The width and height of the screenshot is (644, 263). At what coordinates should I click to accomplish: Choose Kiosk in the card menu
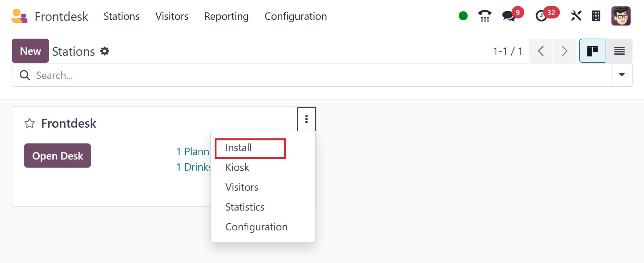237,168
